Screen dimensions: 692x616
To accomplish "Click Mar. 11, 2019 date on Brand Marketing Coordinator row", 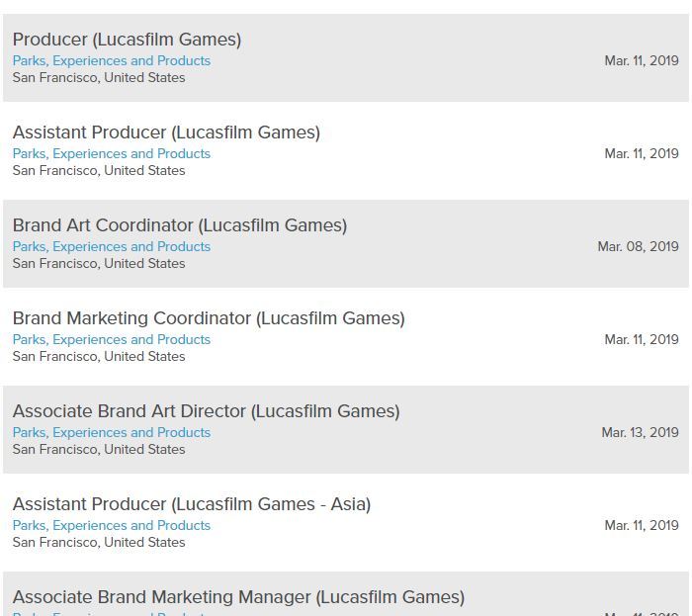I will (642, 340).
